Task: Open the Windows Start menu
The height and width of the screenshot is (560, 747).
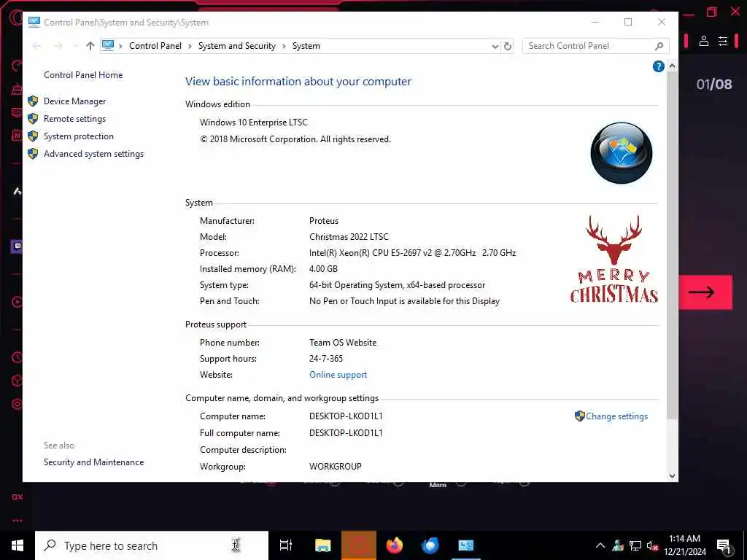Action: 18,545
